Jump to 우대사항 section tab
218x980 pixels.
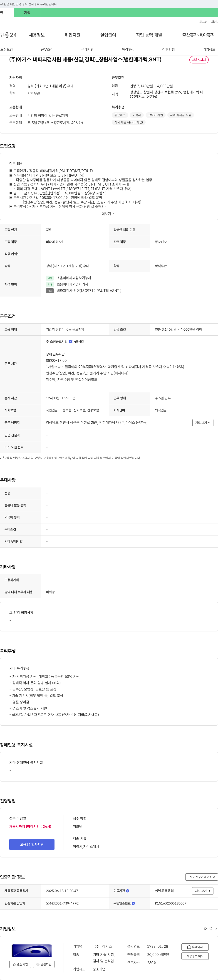point(87,50)
